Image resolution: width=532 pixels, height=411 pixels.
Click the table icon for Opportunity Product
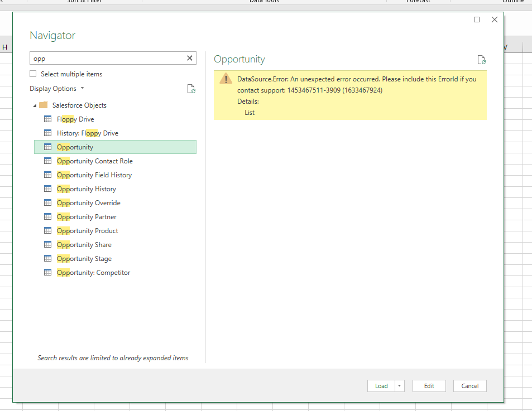48,230
